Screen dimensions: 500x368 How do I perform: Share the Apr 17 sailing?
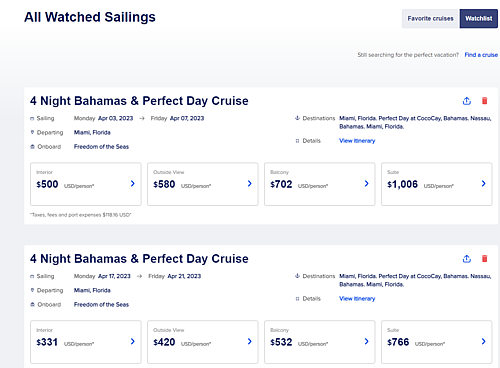(x=467, y=259)
